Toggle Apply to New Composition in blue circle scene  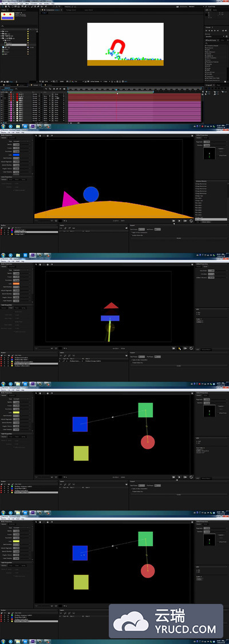(131, 233)
